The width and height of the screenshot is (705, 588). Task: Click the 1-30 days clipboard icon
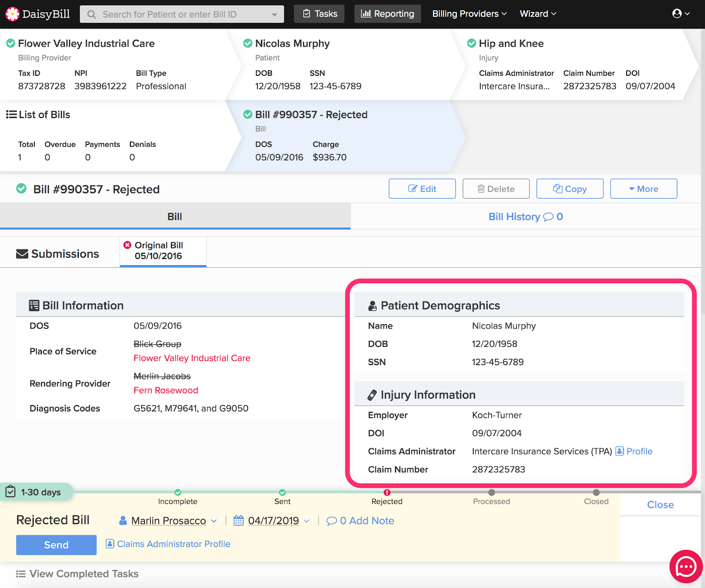[x=11, y=492]
